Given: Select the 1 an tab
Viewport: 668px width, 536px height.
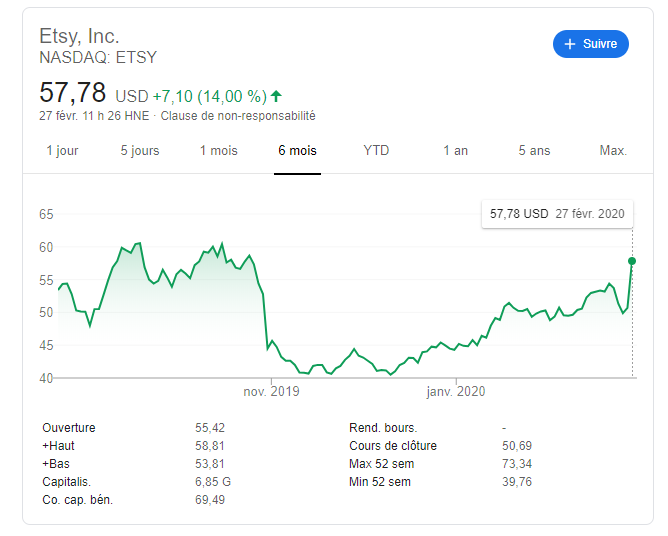Looking at the screenshot, I should point(455,150).
